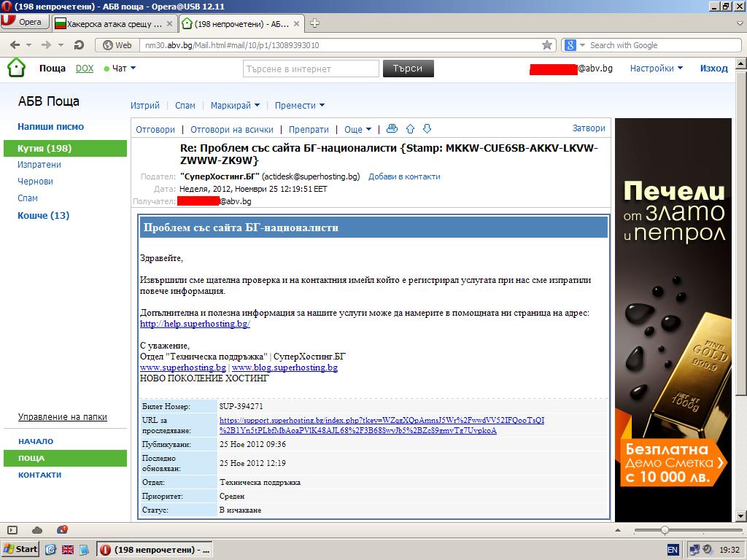Click Затвори to close the message
The width and height of the screenshot is (747, 560).
coord(589,128)
